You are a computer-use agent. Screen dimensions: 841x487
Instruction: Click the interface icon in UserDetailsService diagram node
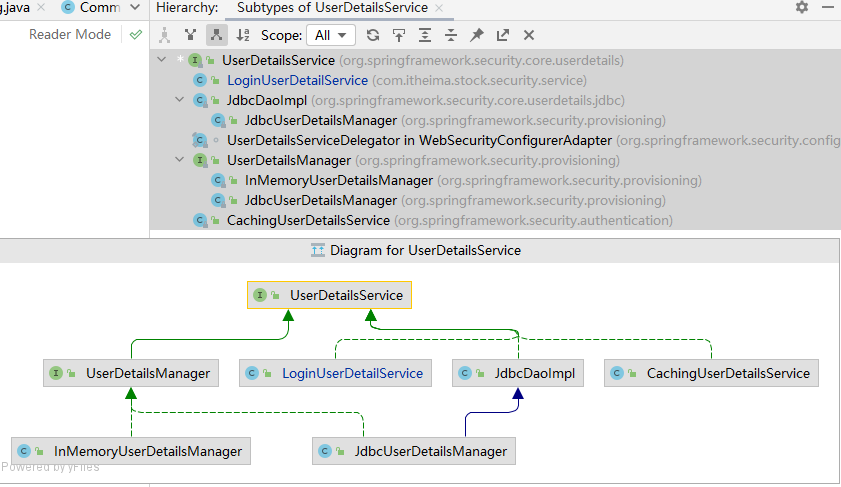[260, 295]
